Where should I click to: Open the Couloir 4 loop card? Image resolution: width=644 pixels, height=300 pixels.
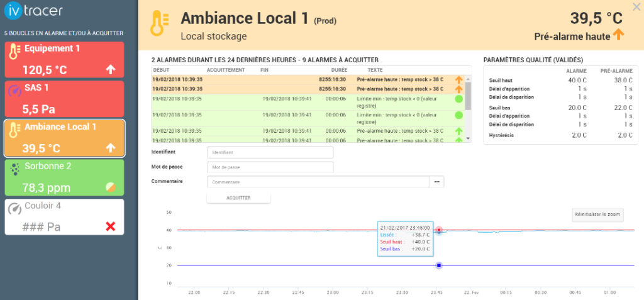[64, 217]
